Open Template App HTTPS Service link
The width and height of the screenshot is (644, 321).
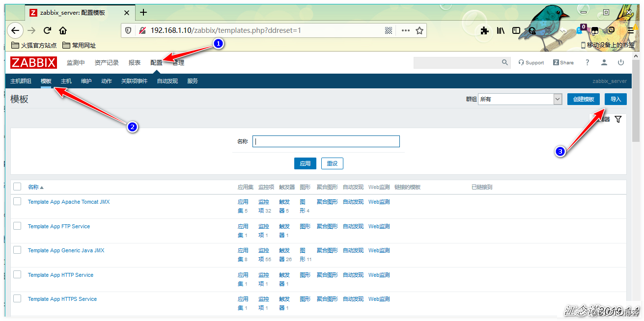(62, 299)
